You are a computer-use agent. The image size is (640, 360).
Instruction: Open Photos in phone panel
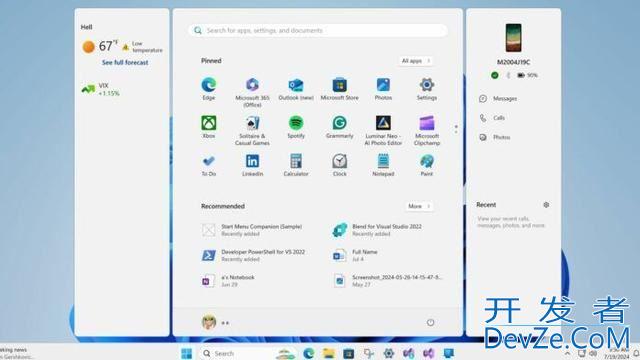point(495,137)
